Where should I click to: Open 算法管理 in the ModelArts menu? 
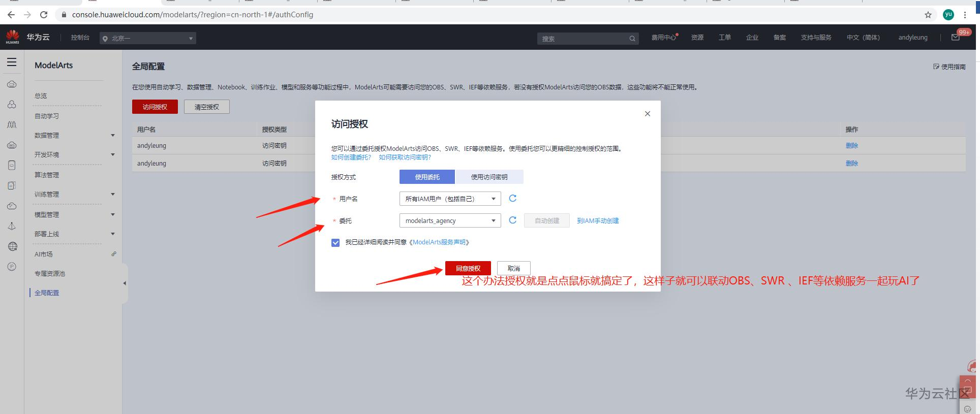coord(47,175)
